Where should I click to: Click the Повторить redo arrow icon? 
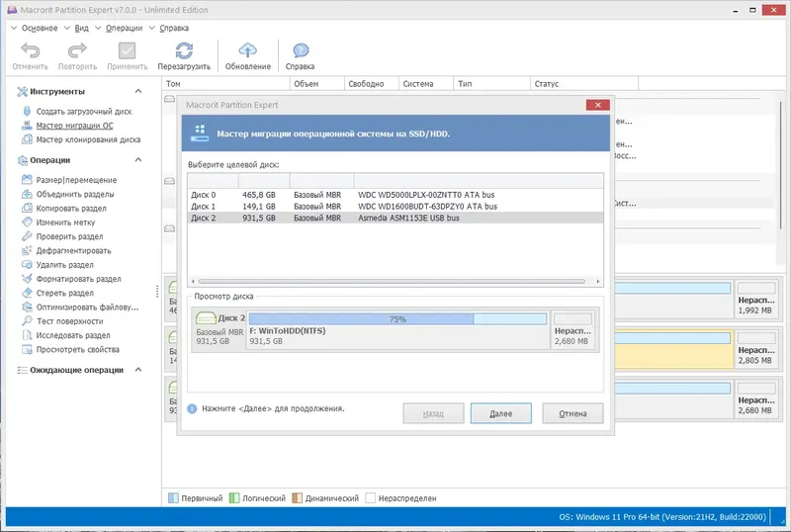(x=77, y=50)
